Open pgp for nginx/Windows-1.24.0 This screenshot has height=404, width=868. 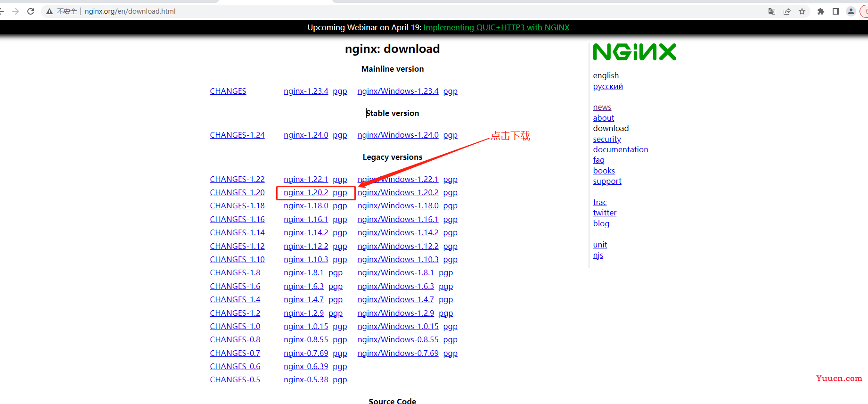click(x=450, y=135)
